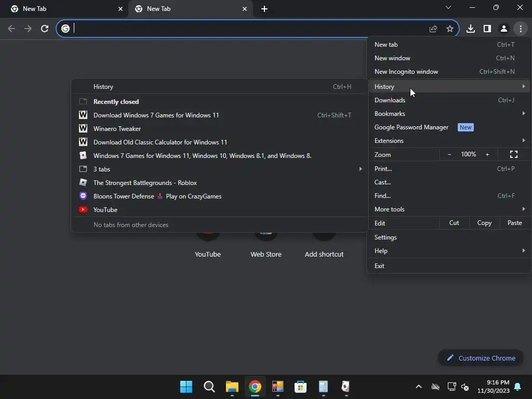Screen dimensions: 532x399
Task: Expand the Help submenu
Action: [x=449, y=251]
